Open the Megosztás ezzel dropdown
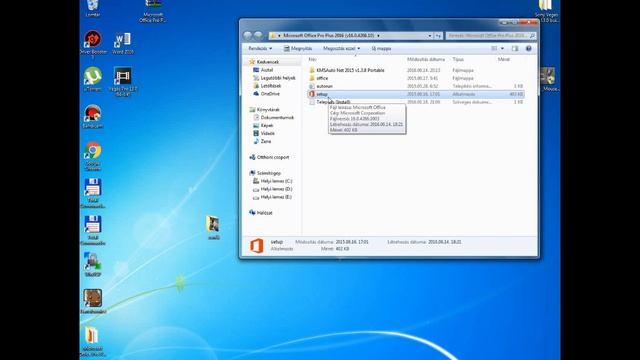 coord(341,49)
